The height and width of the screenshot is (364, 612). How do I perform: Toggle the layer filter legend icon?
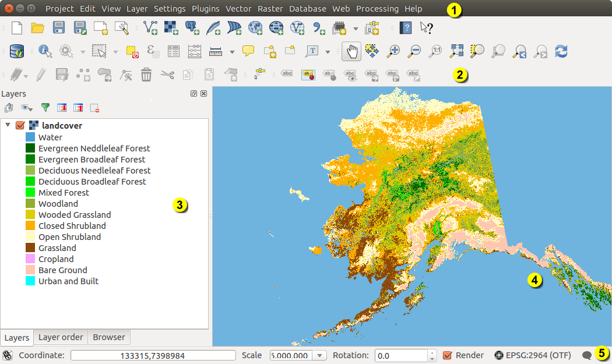tap(45, 108)
